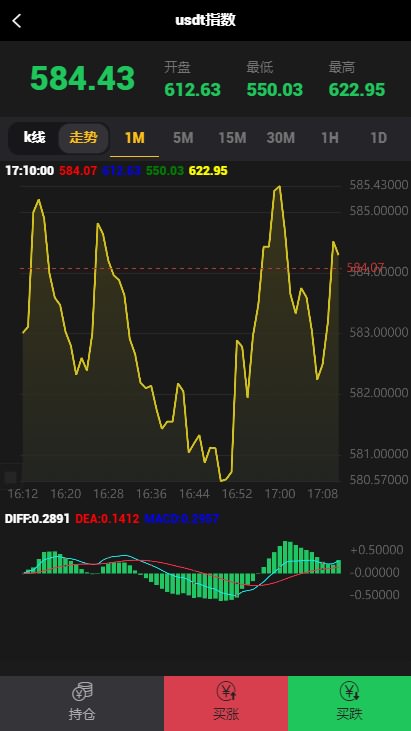Switch chart to k线 mode
Image resolution: width=411 pixels, height=731 pixels.
pos(34,138)
